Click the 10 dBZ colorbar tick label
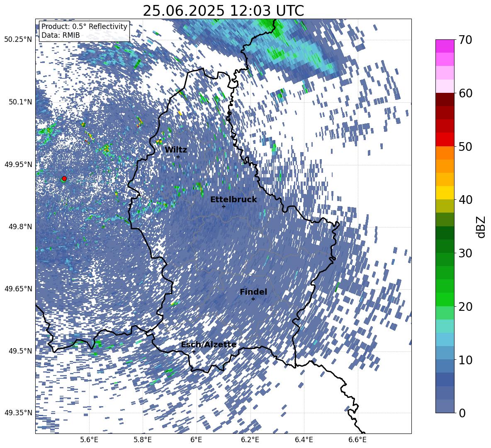491x448 pixels. 465,360
